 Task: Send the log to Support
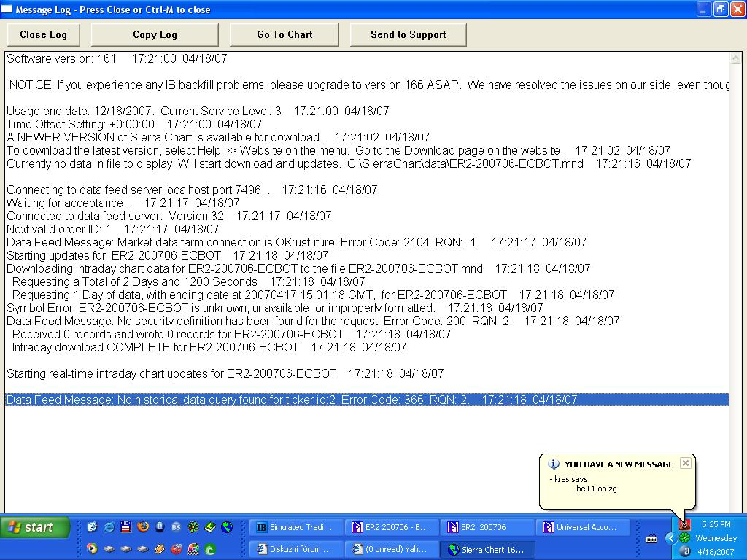pyautogui.click(x=409, y=35)
